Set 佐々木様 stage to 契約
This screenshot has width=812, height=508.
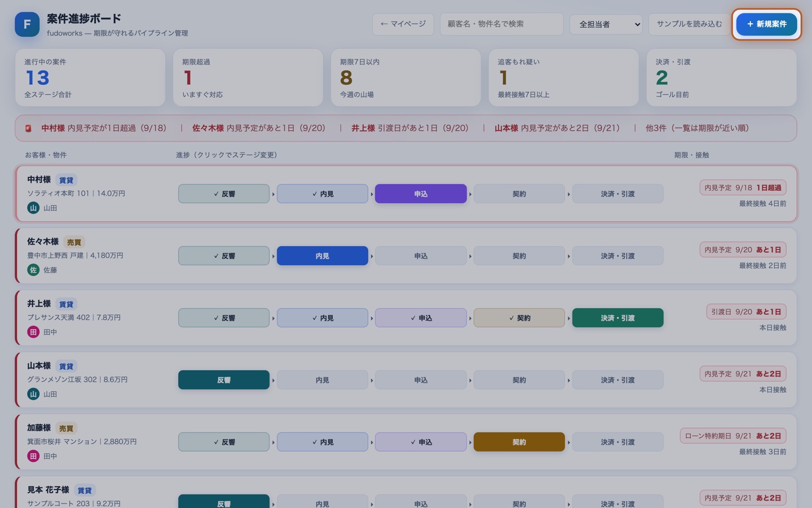519,256
